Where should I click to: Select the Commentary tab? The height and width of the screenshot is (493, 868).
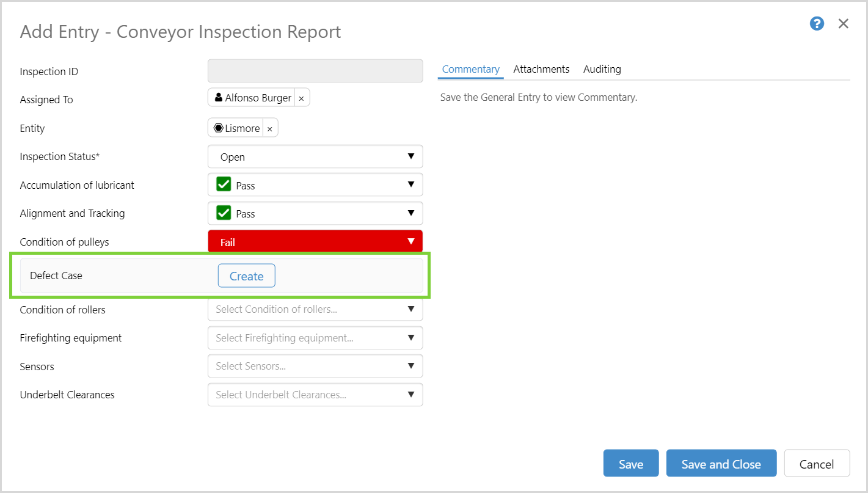click(470, 69)
